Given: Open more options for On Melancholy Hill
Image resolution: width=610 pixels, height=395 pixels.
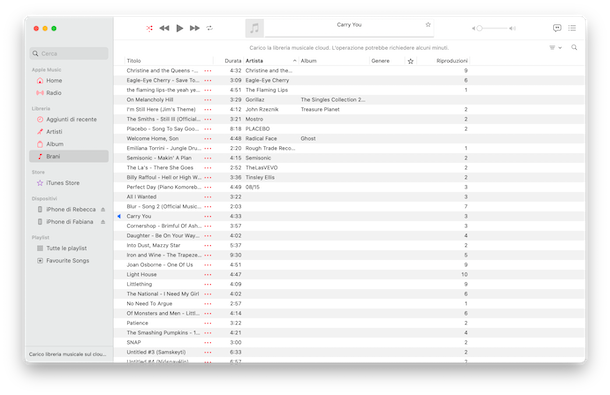Looking at the screenshot, I should pos(208,100).
